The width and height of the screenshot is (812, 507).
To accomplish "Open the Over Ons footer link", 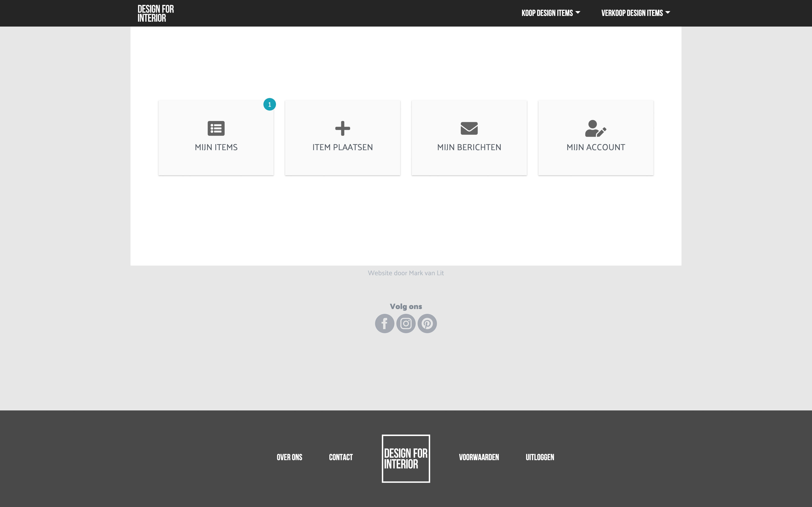I will [x=289, y=457].
